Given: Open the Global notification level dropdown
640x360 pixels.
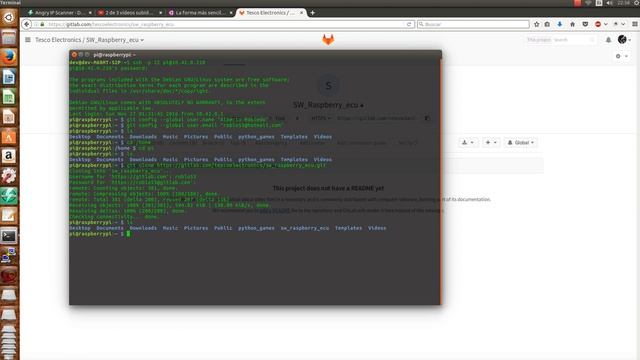Looking at the screenshot, I should tap(520, 142).
